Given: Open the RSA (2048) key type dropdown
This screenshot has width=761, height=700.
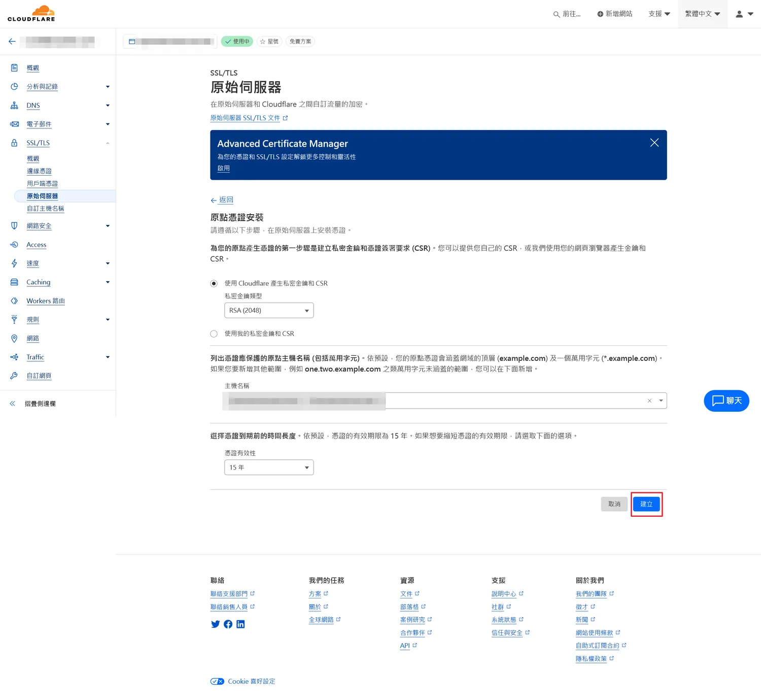Looking at the screenshot, I should click(269, 311).
